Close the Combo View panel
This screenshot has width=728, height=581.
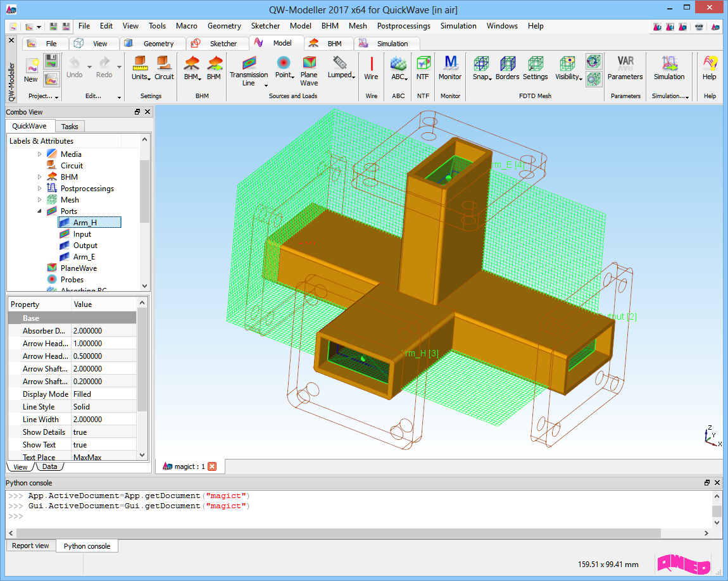147,112
